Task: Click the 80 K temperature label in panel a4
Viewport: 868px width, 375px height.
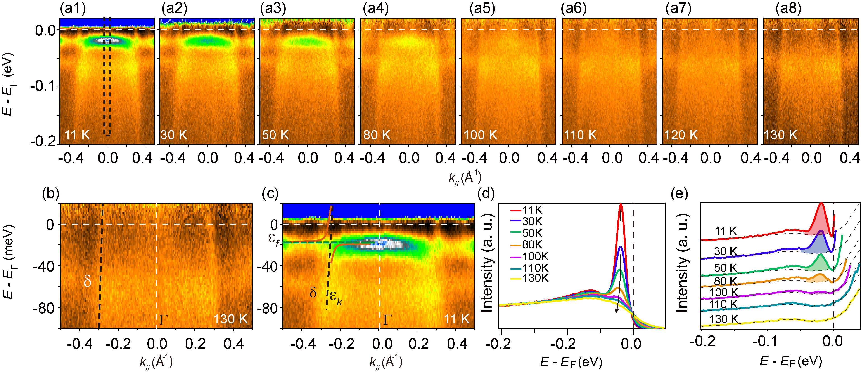Action: pyautogui.click(x=377, y=135)
